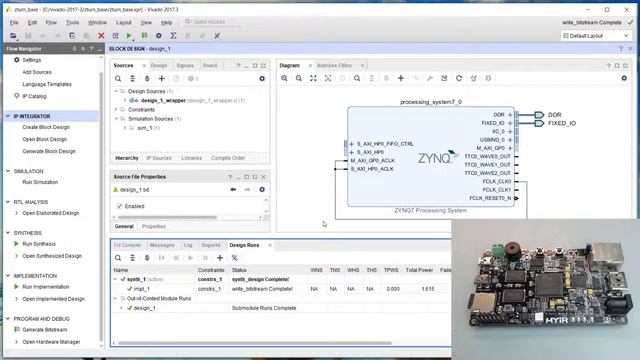The image size is (640, 360).
Task: Open Sources panel settings gear
Action: pyautogui.click(x=262, y=78)
